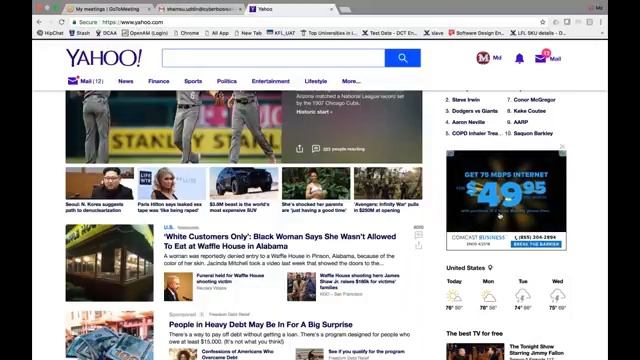Open comments on the baseball story

[316, 149]
